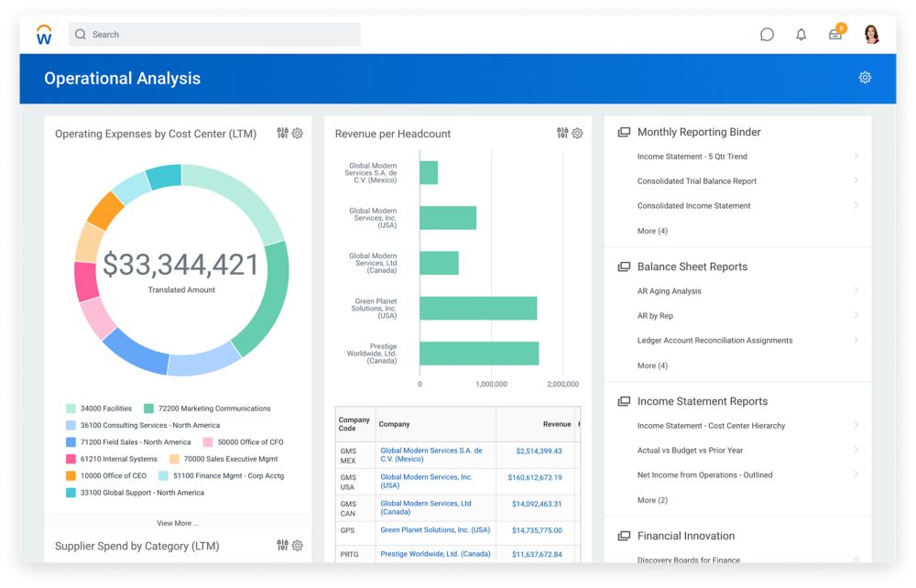Open filter options for Supplier Spend chart

tap(282, 545)
